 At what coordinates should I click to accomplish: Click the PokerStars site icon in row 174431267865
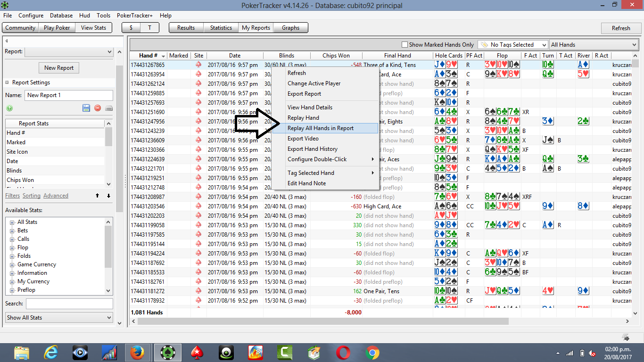tap(198, 65)
